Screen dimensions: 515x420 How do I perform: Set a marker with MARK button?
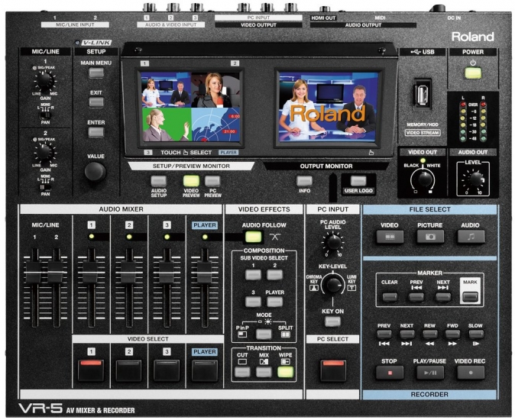470,296
